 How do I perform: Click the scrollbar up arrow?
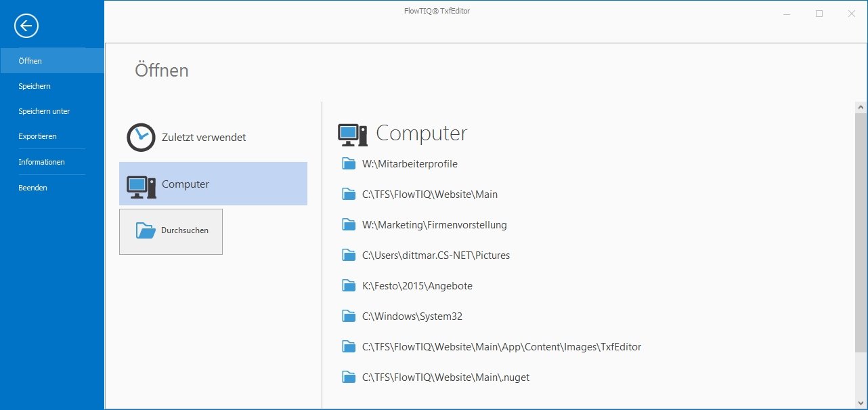pyautogui.click(x=861, y=108)
